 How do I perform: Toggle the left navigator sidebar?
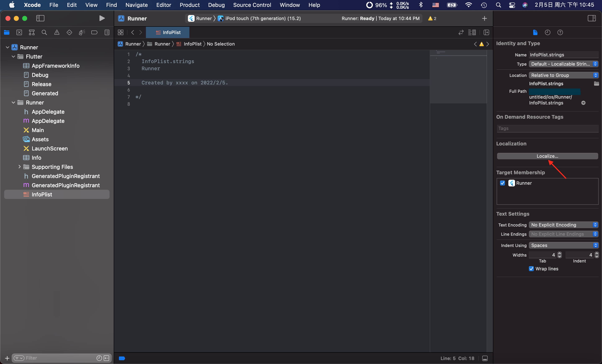coord(40,18)
